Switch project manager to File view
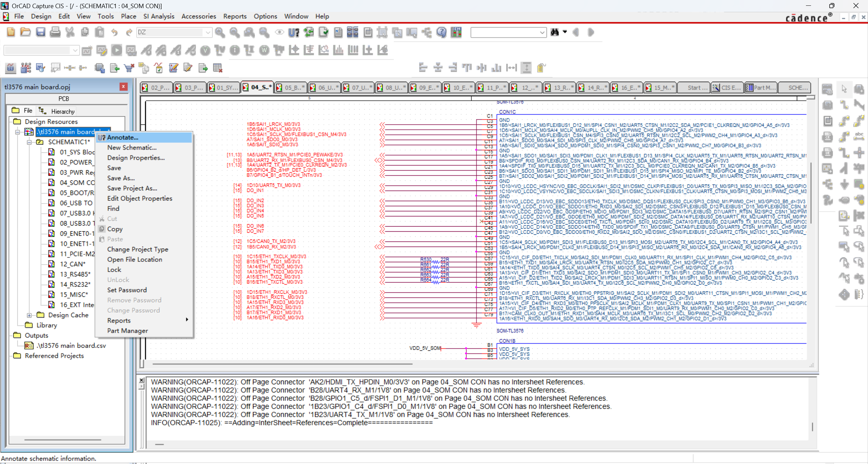The image size is (868, 464). pos(22,111)
